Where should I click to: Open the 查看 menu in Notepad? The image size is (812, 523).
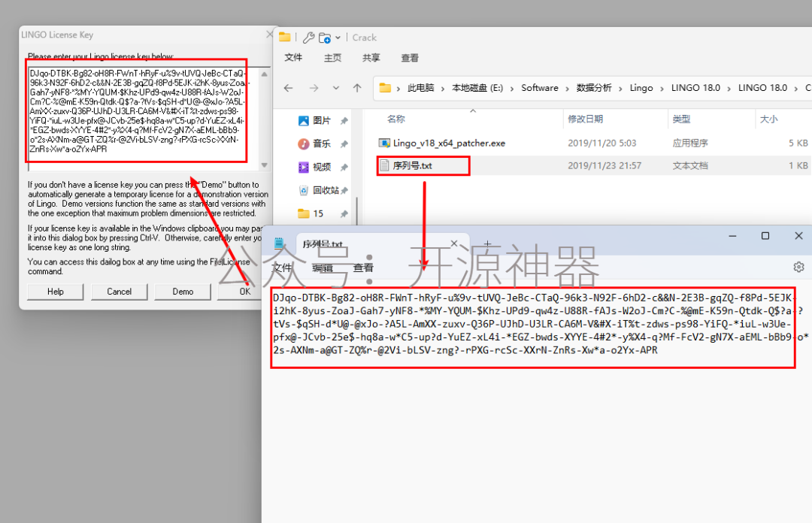(x=363, y=268)
